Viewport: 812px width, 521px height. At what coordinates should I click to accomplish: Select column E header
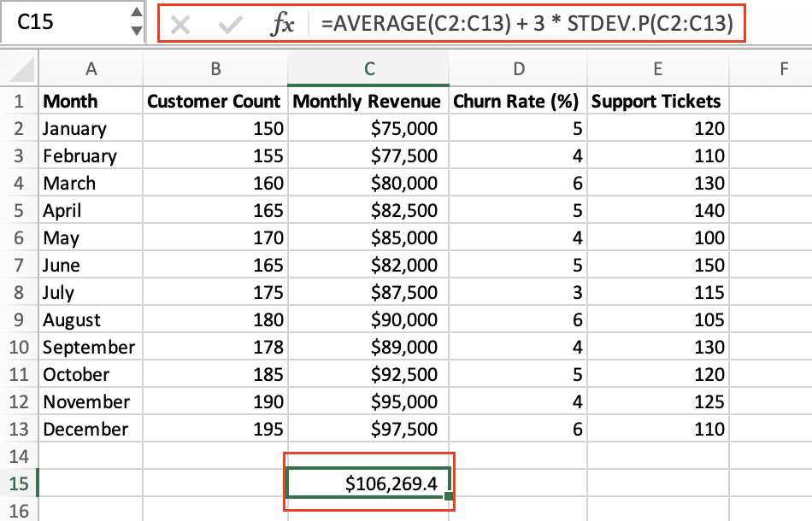(657, 69)
